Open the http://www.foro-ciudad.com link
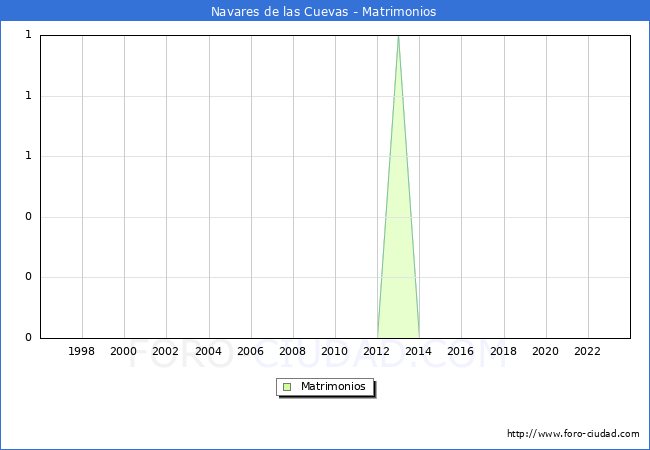 click(x=573, y=434)
